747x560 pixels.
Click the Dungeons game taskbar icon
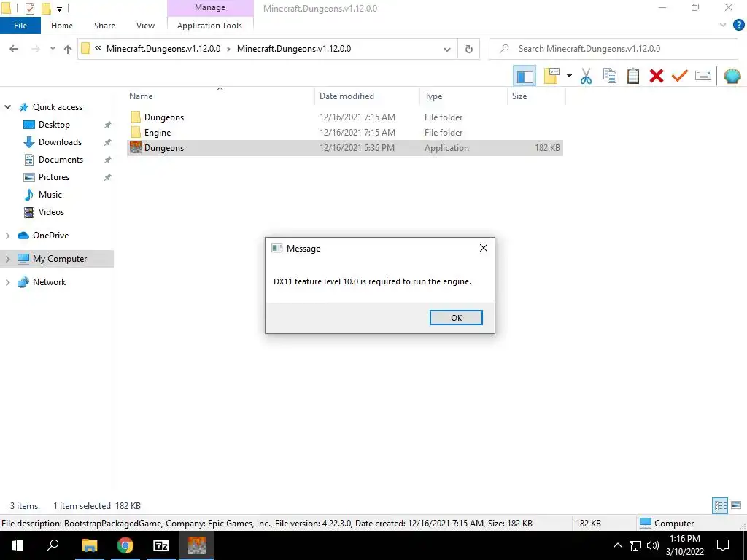tap(197, 545)
